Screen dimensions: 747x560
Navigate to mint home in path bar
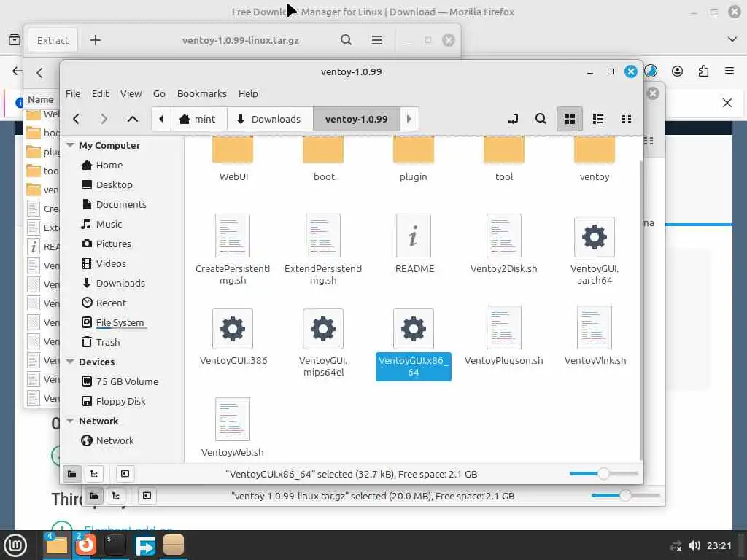(x=198, y=119)
